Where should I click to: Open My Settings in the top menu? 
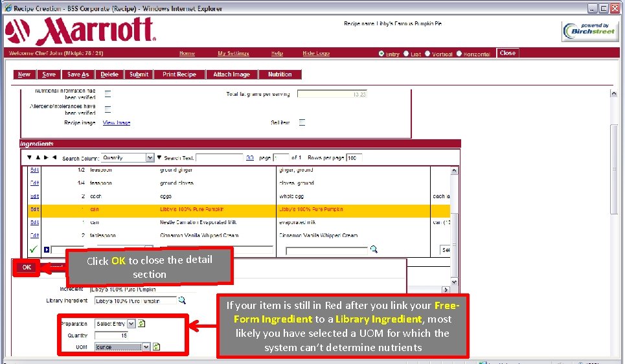tap(233, 53)
